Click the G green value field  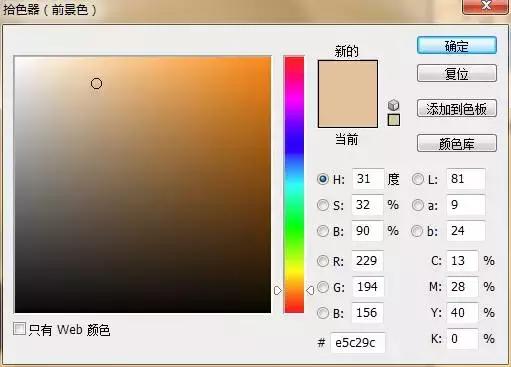(x=368, y=287)
